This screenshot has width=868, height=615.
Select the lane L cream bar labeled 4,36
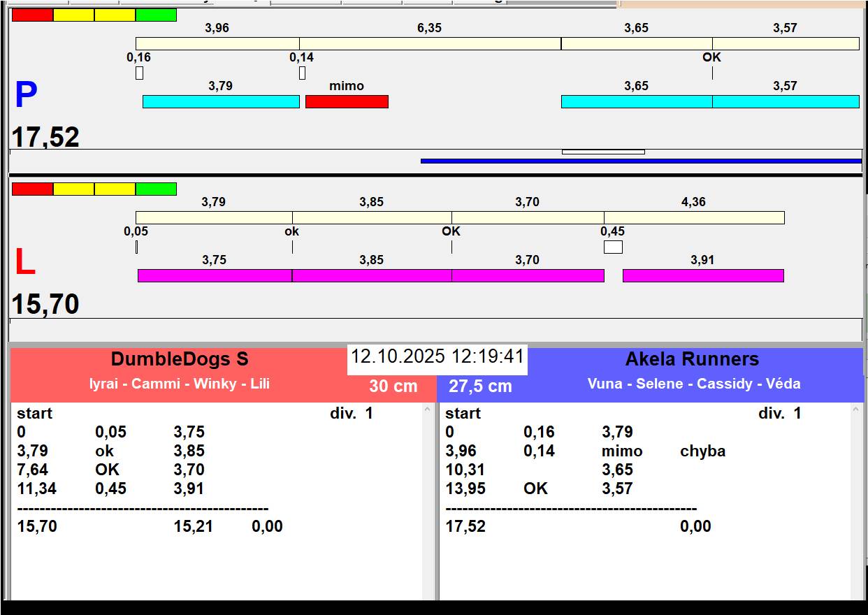(694, 217)
